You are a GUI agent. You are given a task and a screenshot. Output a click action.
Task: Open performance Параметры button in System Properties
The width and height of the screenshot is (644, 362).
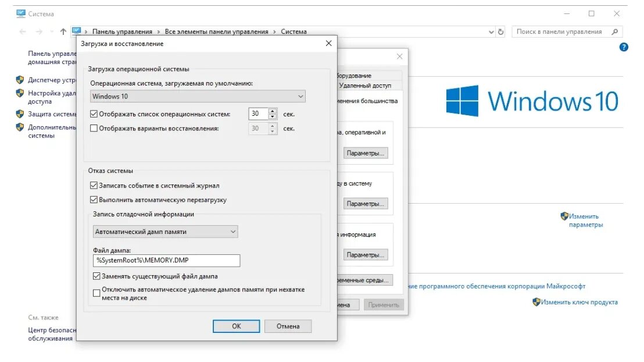point(366,153)
